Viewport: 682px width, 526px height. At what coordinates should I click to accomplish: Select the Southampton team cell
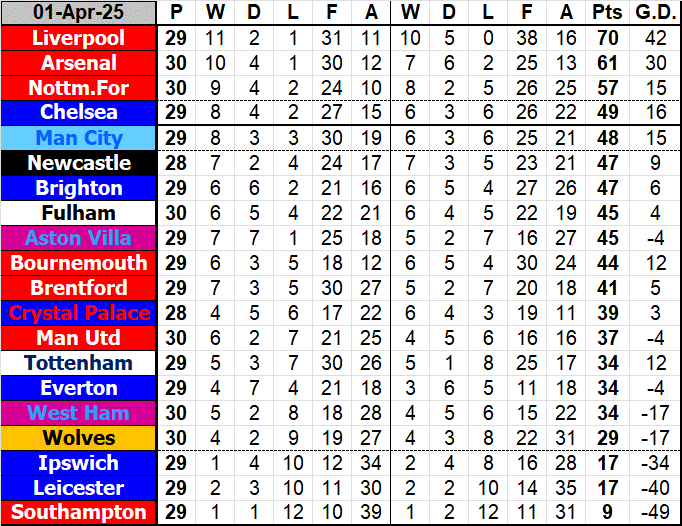pyautogui.click(x=79, y=513)
